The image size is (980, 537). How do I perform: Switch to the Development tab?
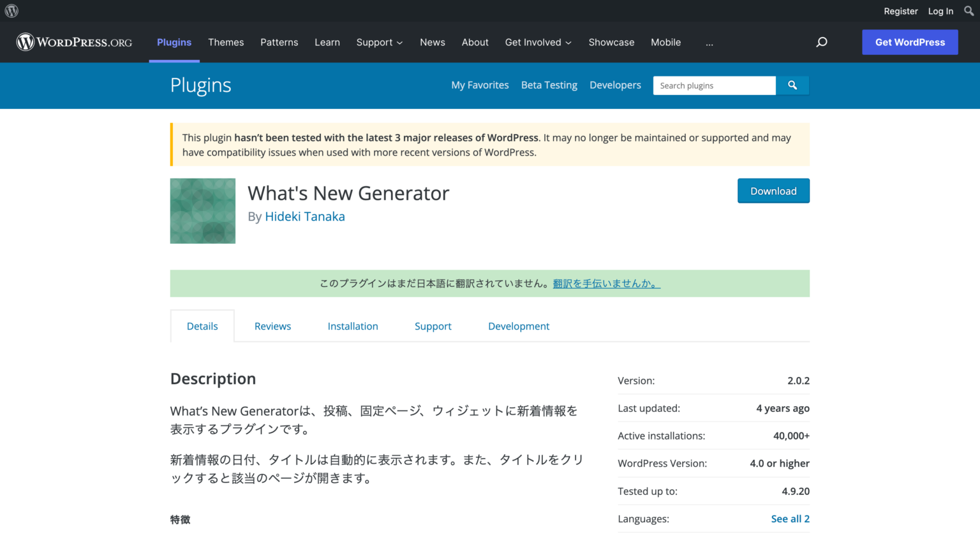click(519, 326)
